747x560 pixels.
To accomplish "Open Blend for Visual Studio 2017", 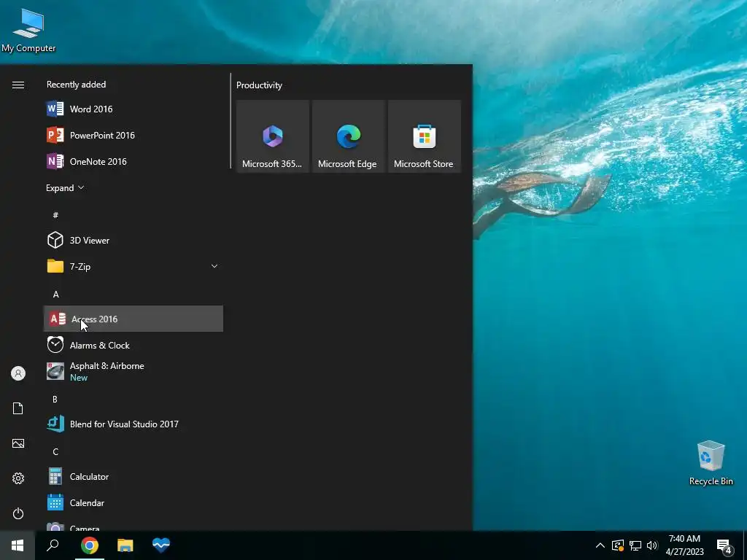I will 133,424.
